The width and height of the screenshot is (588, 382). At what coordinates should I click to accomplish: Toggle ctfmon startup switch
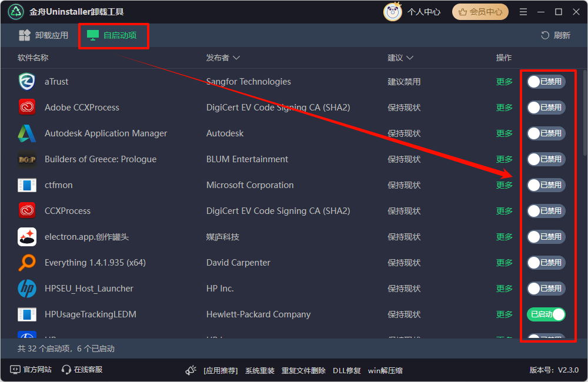click(x=546, y=185)
